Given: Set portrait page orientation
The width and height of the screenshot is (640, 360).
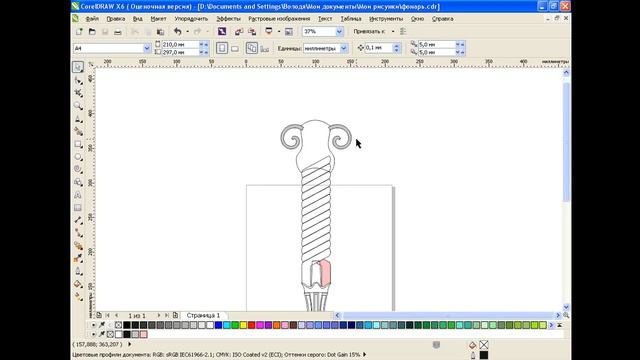Looking at the screenshot, I should coord(222,48).
